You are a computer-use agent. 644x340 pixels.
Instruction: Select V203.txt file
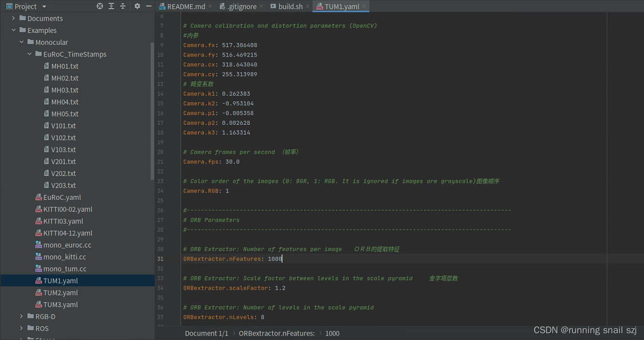click(x=63, y=185)
